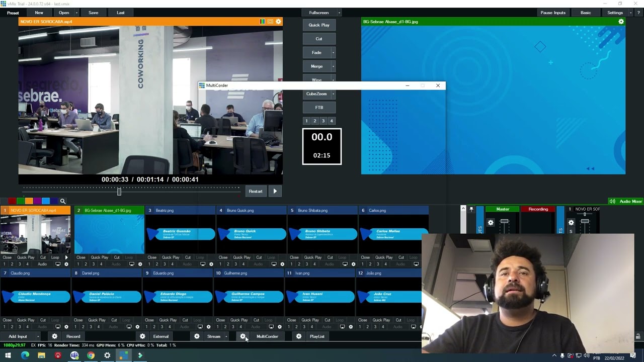Toggle the Audio Mixer panel
The image size is (644, 362).
[x=626, y=201]
